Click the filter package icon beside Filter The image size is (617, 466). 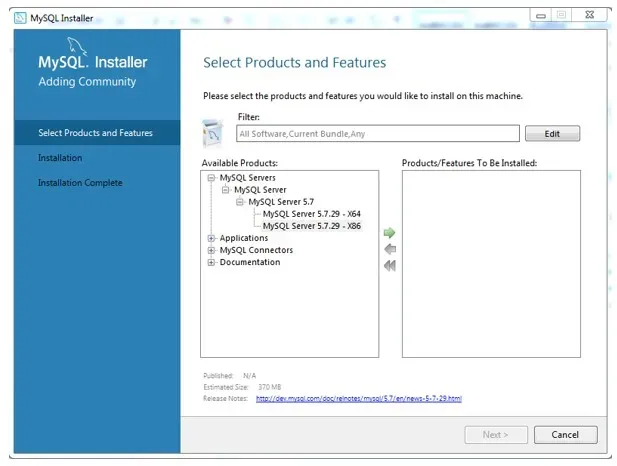point(212,133)
